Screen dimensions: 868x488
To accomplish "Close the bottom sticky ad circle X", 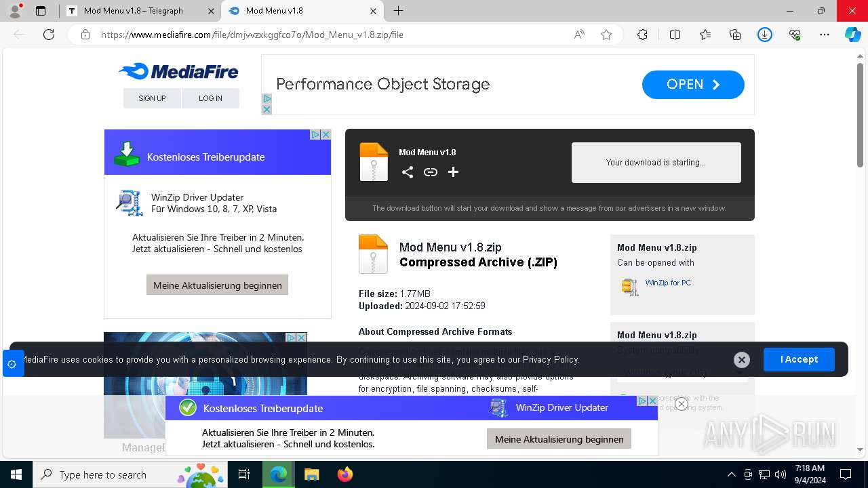I will pos(682,404).
